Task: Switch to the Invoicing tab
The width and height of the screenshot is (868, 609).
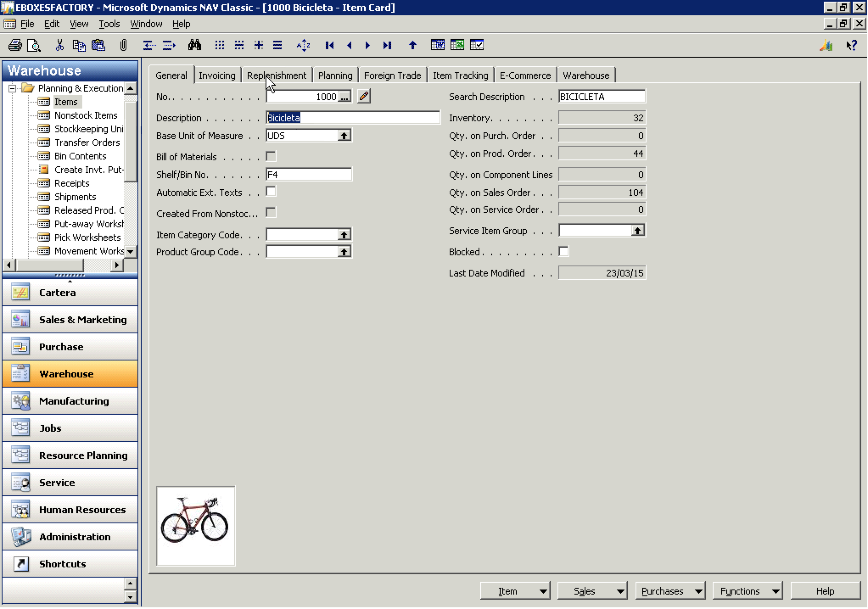Action: point(217,75)
